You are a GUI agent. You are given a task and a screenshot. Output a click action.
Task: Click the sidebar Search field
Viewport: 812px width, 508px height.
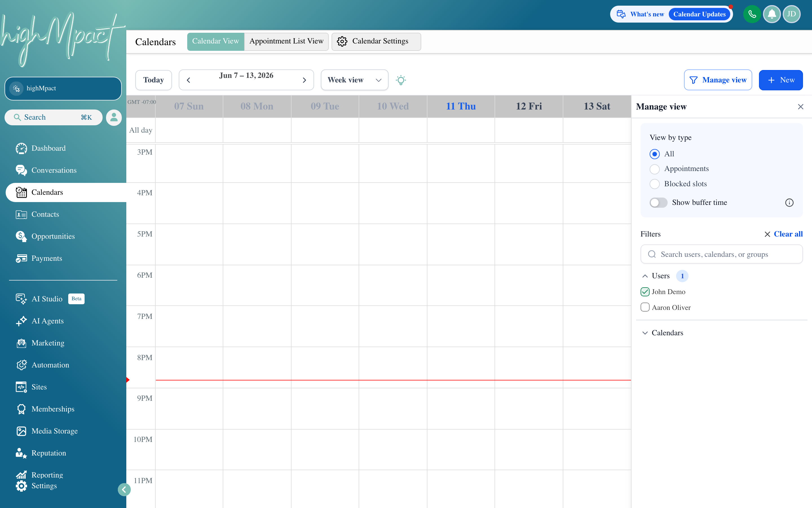coord(53,117)
